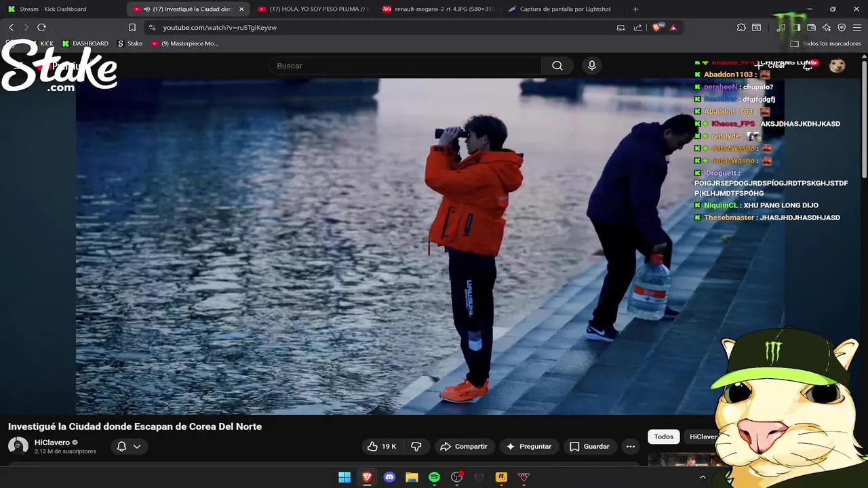Open Brave Shields lion icon

(656, 28)
